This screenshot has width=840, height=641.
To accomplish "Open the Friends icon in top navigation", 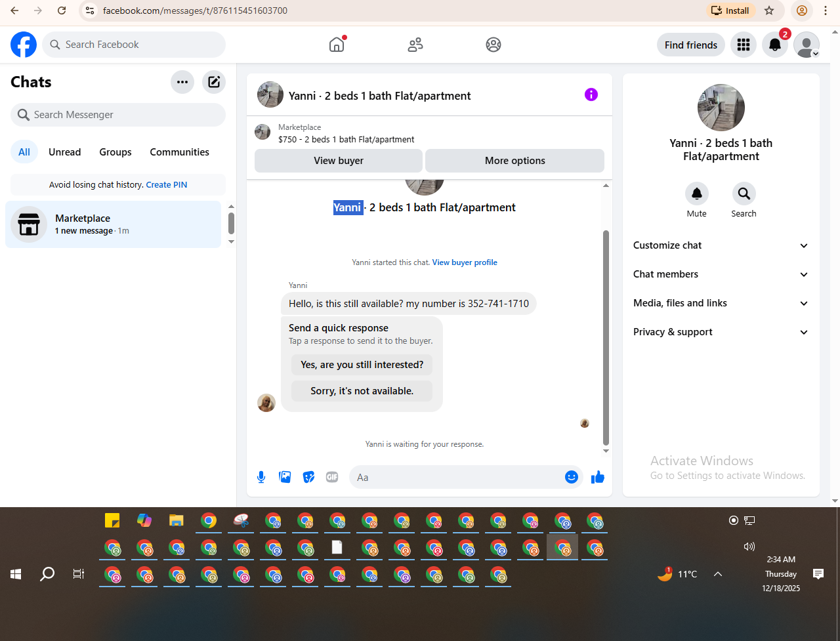I will tap(415, 45).
